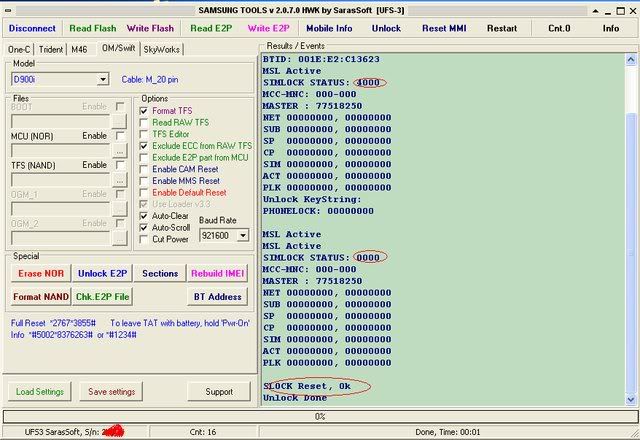640x440 pixels.
Task: Open Mobile Info from toolbar
Action: [x=329, y=28]
